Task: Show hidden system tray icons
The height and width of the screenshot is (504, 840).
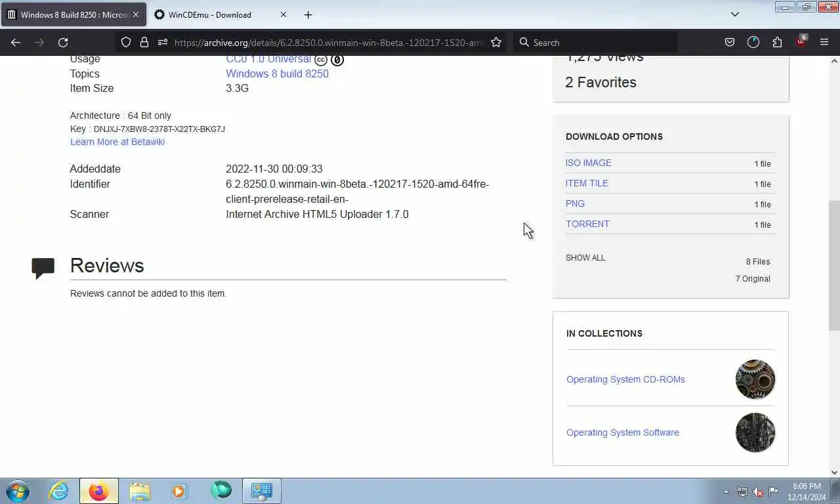Action: click(x=726, y=492)
